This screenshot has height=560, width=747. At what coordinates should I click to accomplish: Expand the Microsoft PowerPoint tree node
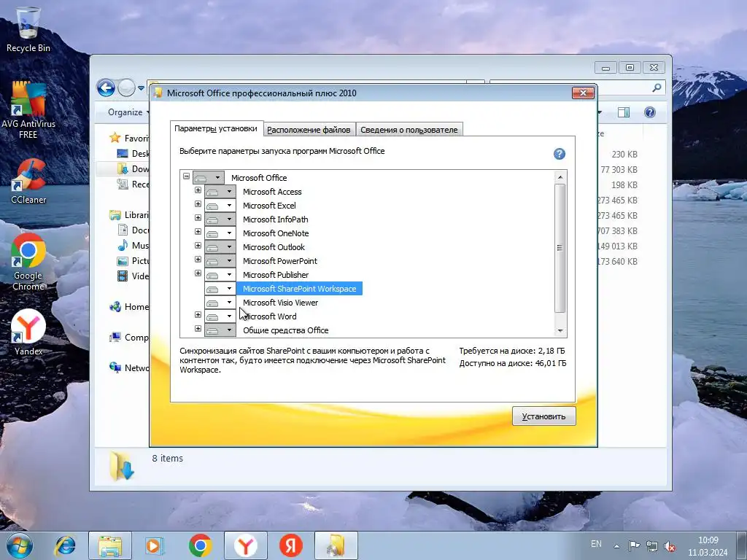click(198, 259)
